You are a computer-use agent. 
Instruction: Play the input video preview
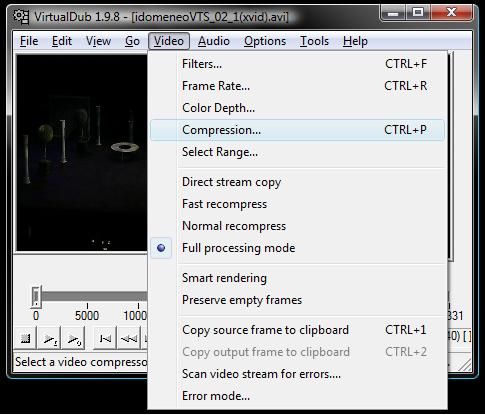[x=50, y=339]
